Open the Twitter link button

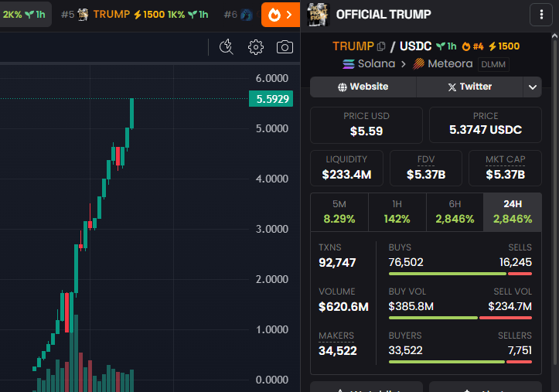click(469, 87)
